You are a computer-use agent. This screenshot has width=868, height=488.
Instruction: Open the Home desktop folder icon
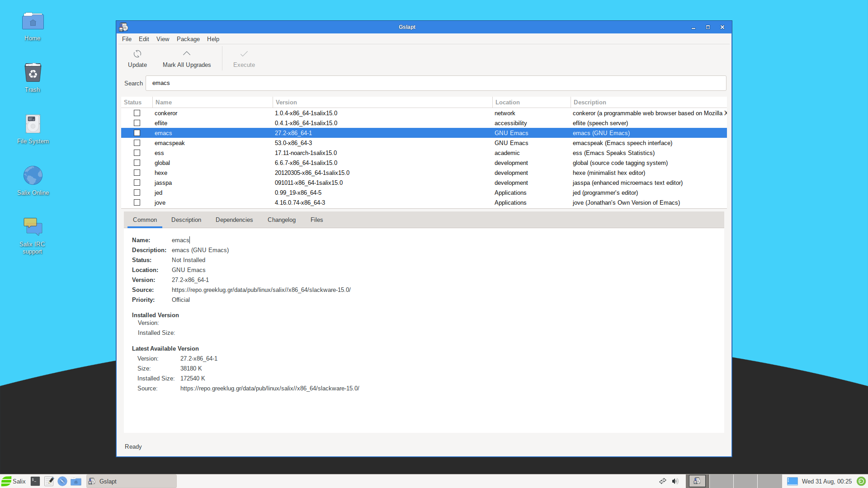(33, 21)
